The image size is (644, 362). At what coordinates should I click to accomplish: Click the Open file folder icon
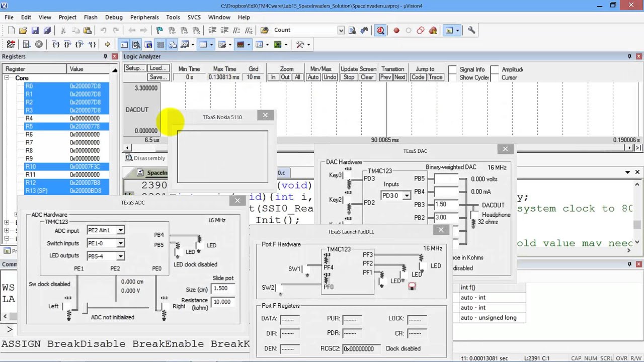[23, 30]
